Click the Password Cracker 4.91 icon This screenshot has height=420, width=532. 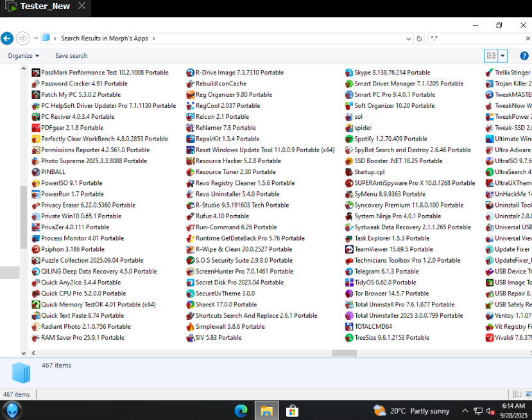tap(36, 83)
